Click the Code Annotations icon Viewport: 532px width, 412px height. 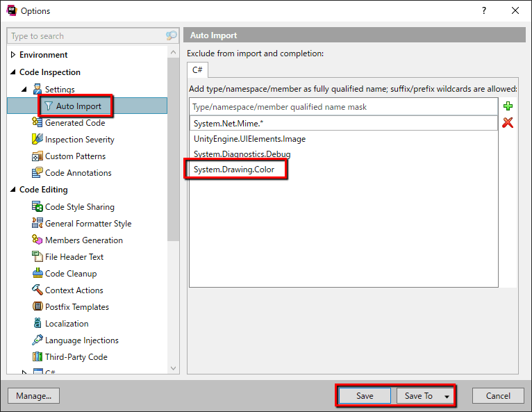pos(37,172)
